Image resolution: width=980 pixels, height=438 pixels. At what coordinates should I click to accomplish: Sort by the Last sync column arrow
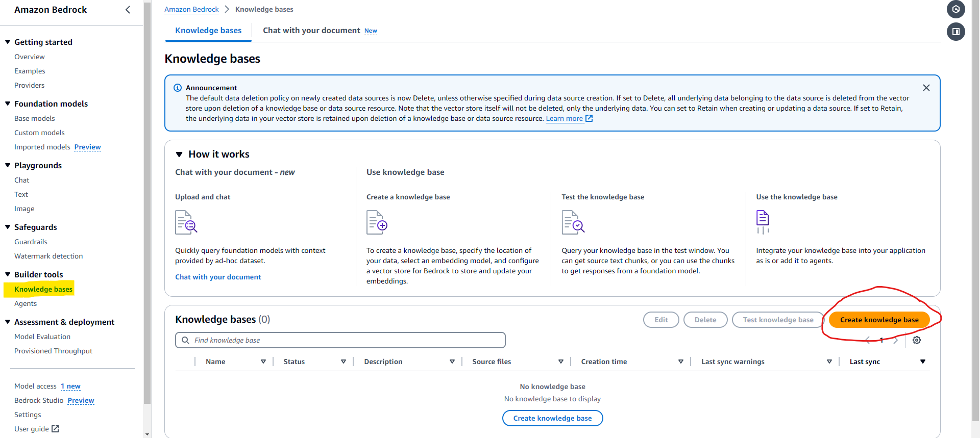pos(922,362)
